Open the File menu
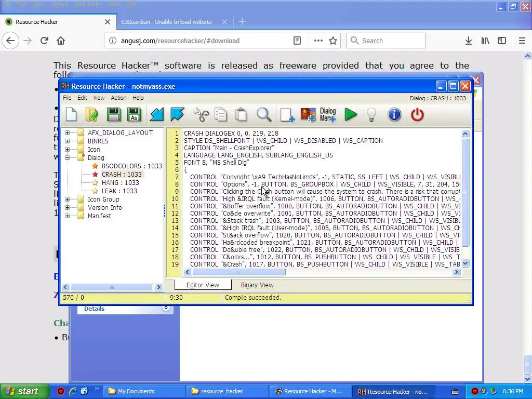 coord(67,98)
